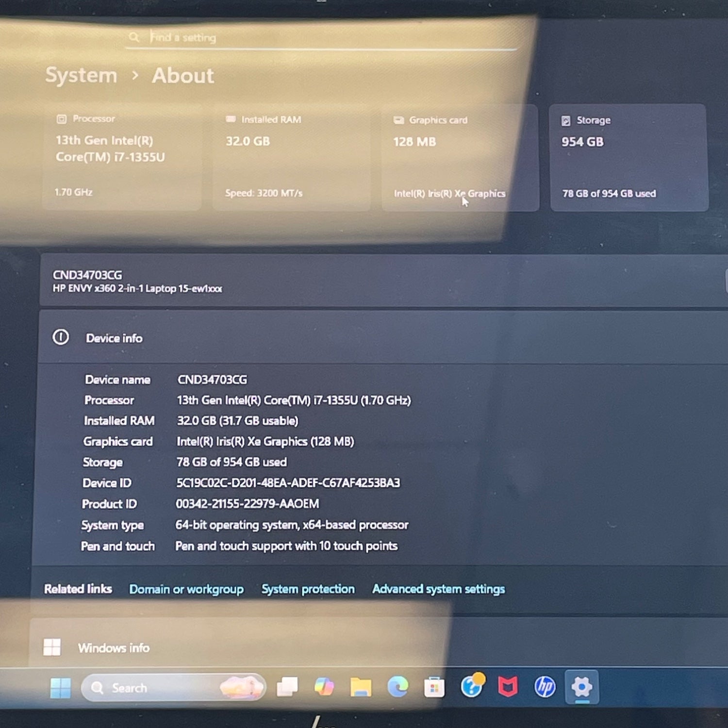Select the Storage 954 GB card
This screenshot has height=728, width=728.
point(629,158)
